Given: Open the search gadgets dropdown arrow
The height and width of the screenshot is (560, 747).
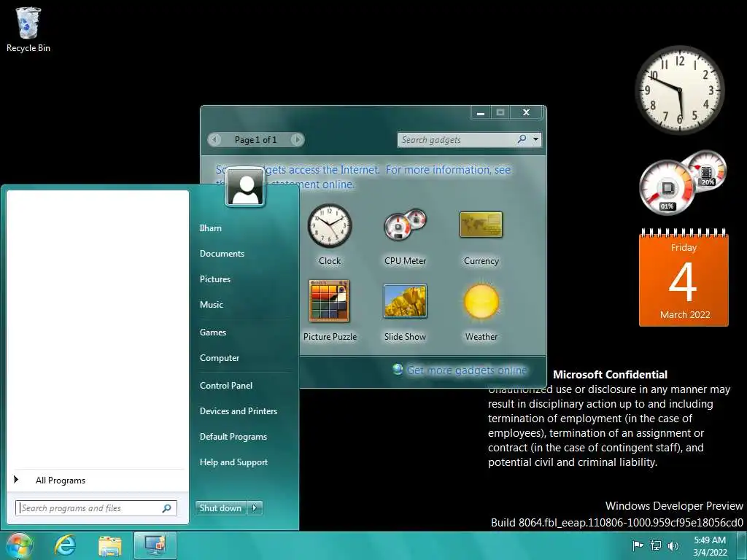Looking at the screenshot, I should coord(536,139).
